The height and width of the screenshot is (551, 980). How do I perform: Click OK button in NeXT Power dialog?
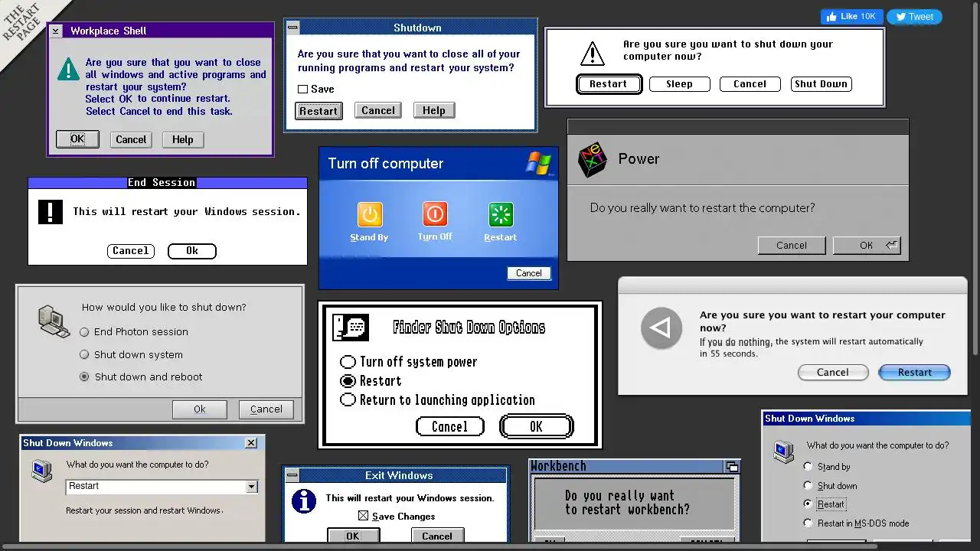coord(867,245)
